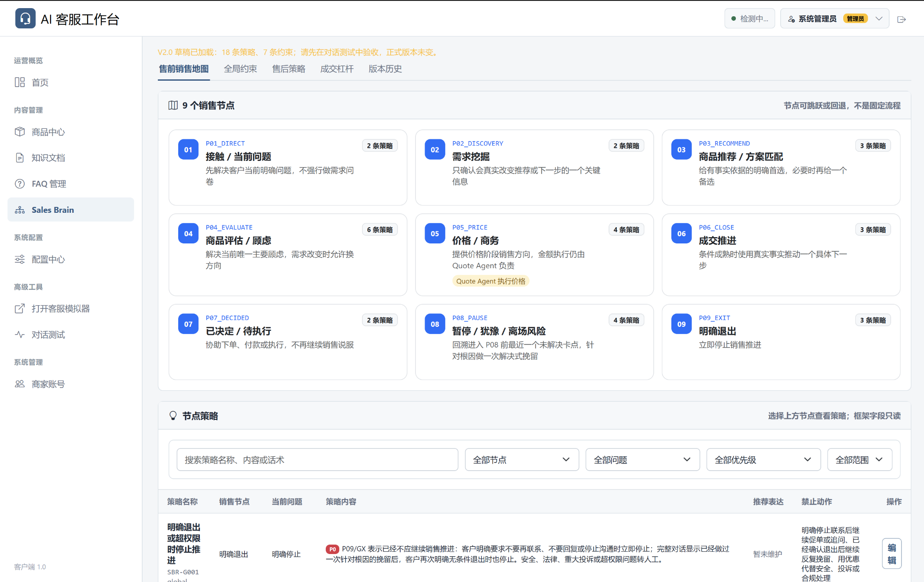Open the 全部优先级 dropdown filter
Viewport: 924px width, 582px height.
[x=763, y=459]
